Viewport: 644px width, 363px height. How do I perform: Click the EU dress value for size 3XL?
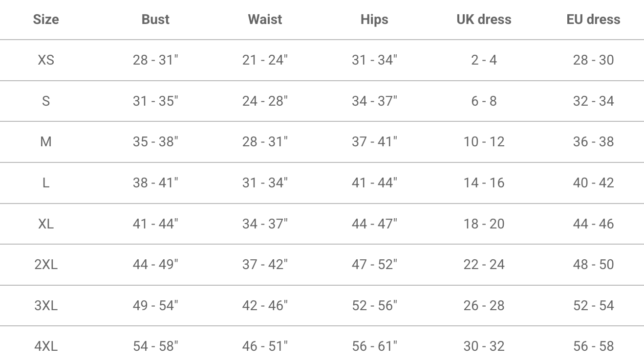click(x=593, y=306)
